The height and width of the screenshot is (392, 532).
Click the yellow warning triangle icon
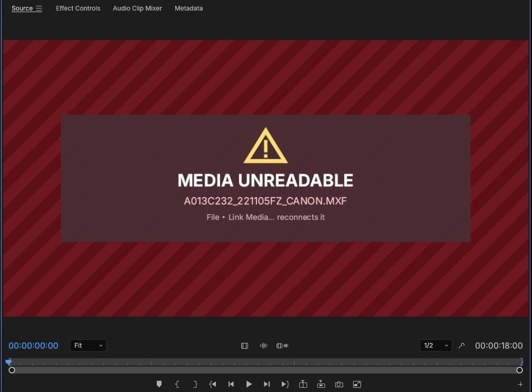pyautogui.click(x=265, y=146)
